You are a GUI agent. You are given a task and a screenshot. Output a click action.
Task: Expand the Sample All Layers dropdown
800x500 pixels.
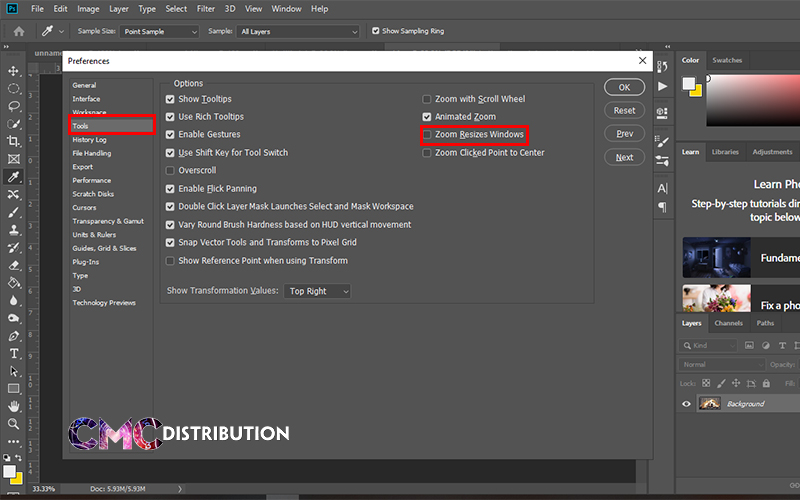pos(298,31)
